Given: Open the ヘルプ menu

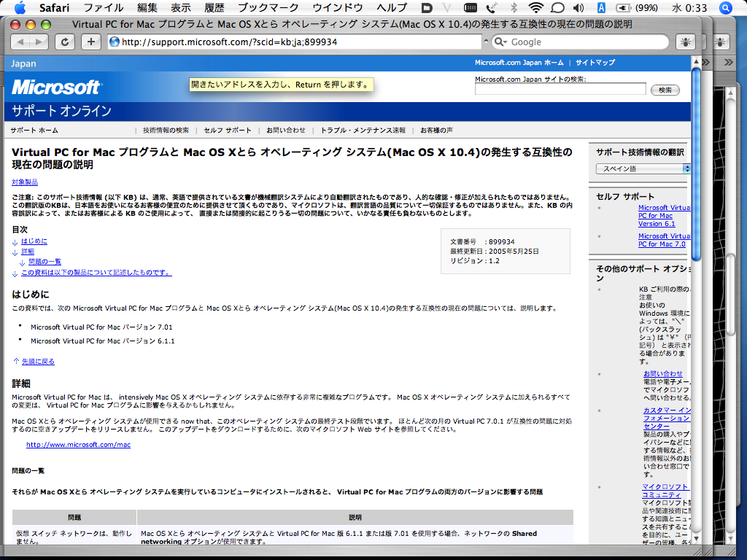Looking at the screenshot, I should [x=392, y=7].
